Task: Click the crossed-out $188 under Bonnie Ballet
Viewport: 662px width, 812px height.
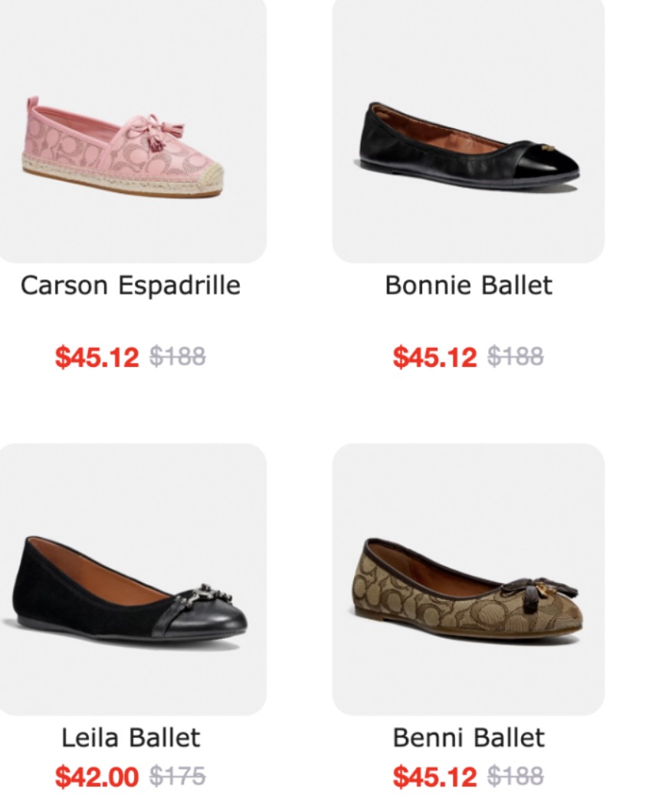Action: [x=516, y=356]
